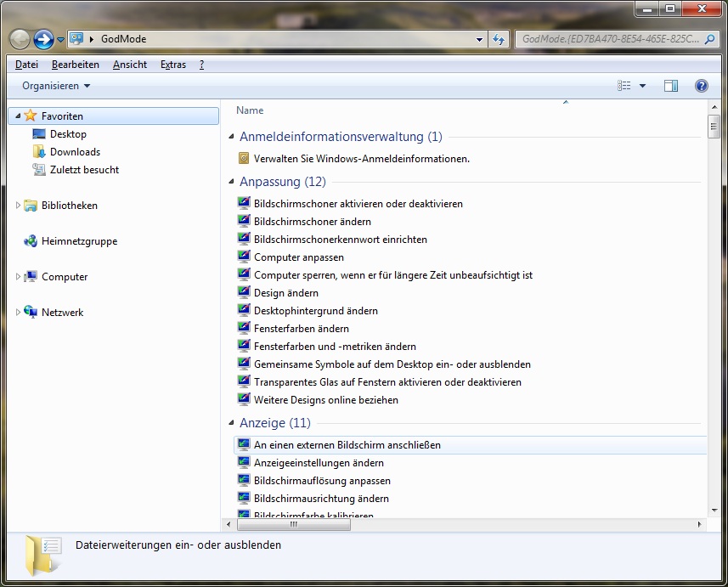
Task: Click the Netzwerk icon in navigation pane
Action: click(31, 312)
